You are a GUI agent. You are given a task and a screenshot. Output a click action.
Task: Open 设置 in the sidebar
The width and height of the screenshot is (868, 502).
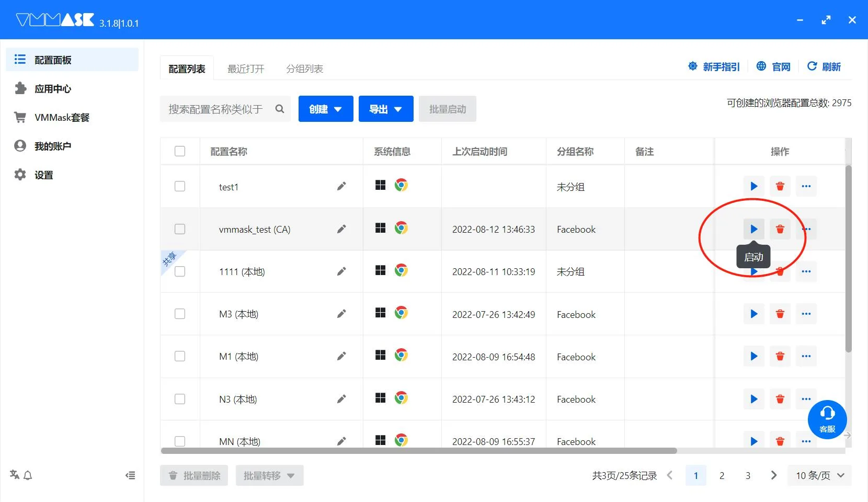tap(72, 175)
